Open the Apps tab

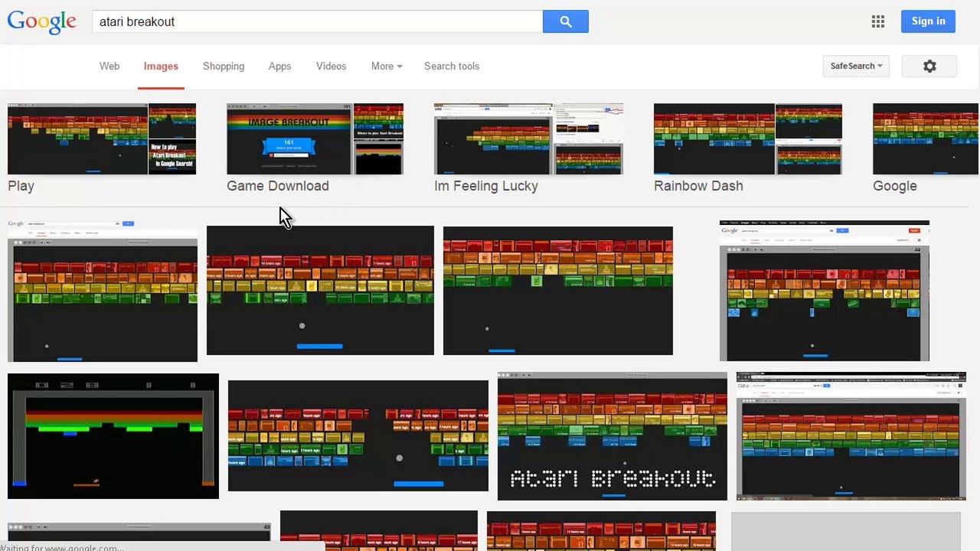[x=279, y=67]
